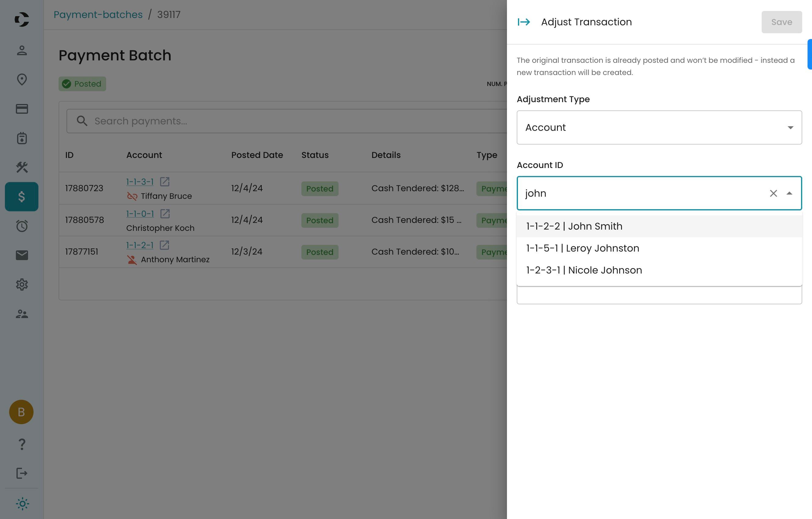Clear the Account ID search text

pos(773,193)
